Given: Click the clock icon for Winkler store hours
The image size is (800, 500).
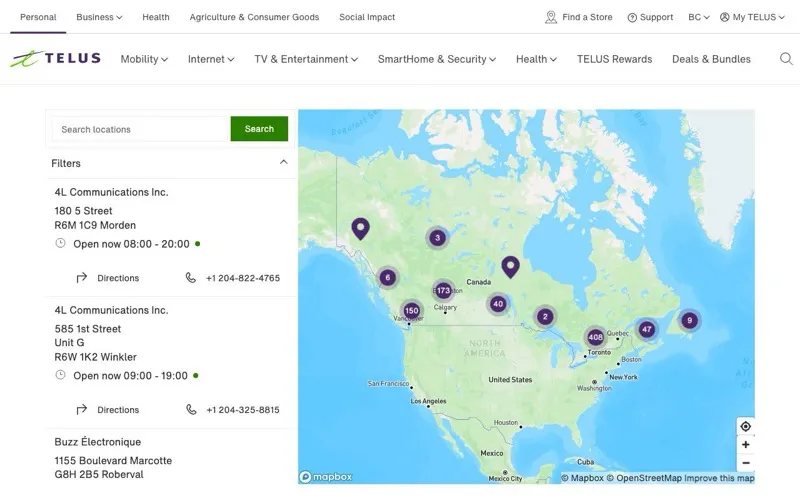Looking at the screenshot, I should (x=60, y=375).
